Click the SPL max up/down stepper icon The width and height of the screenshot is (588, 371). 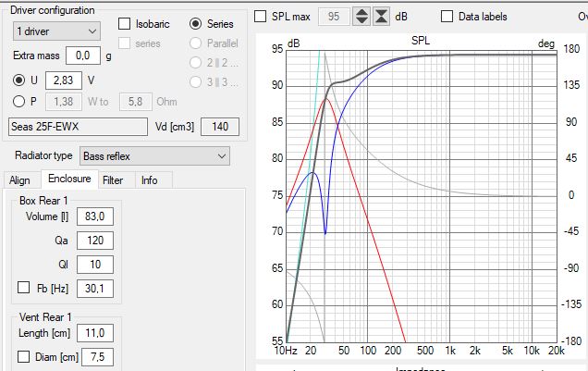point(362,17)
